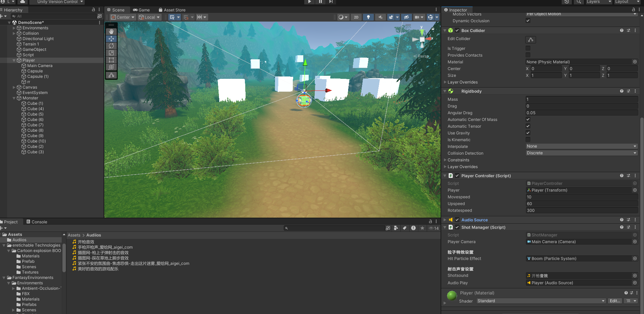644x314 pixels.
Task: Select the Rotate tool
Action: (x=111, y=46)
